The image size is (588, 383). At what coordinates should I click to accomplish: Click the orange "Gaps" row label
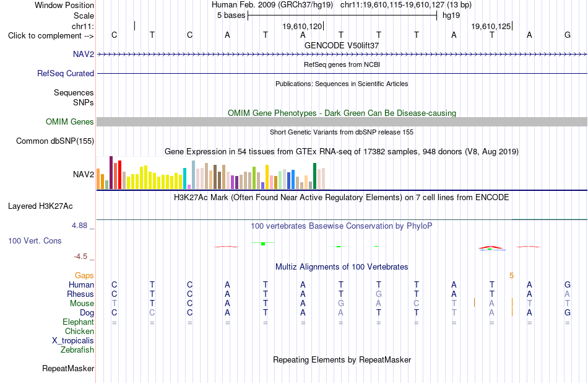84,276
